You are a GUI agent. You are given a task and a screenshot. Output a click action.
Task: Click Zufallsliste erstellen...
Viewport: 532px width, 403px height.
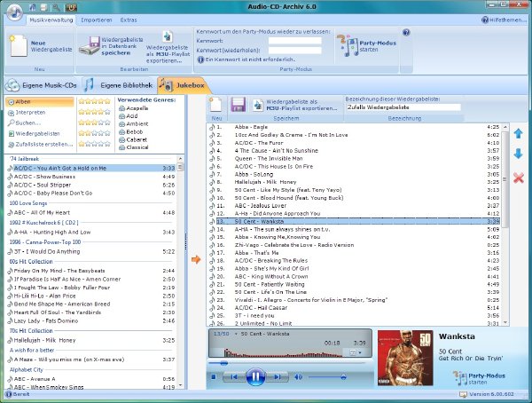pos(39,145)
